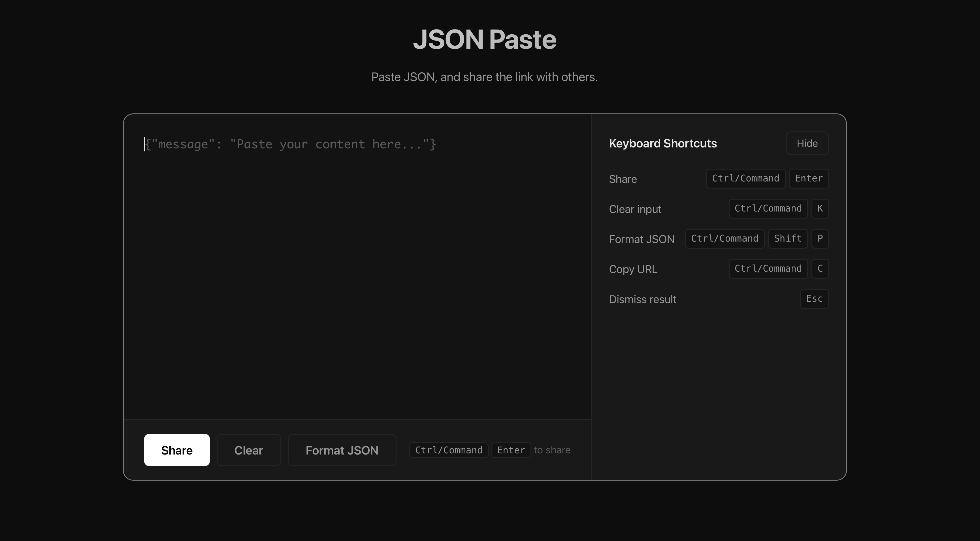Hide the Keyboard Shortcuts panel
Image resolution: width=980 pixels, height=541 pixels.
click(x=807, y=143)
